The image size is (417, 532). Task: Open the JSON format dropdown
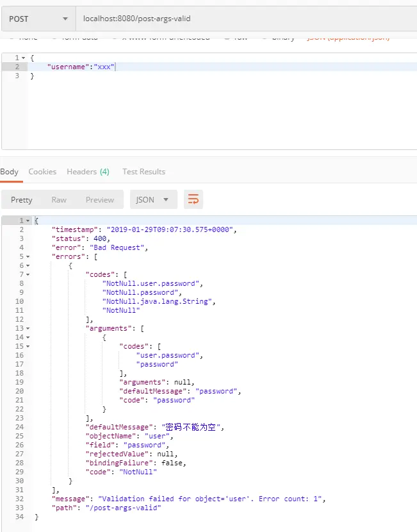(154, 199)
